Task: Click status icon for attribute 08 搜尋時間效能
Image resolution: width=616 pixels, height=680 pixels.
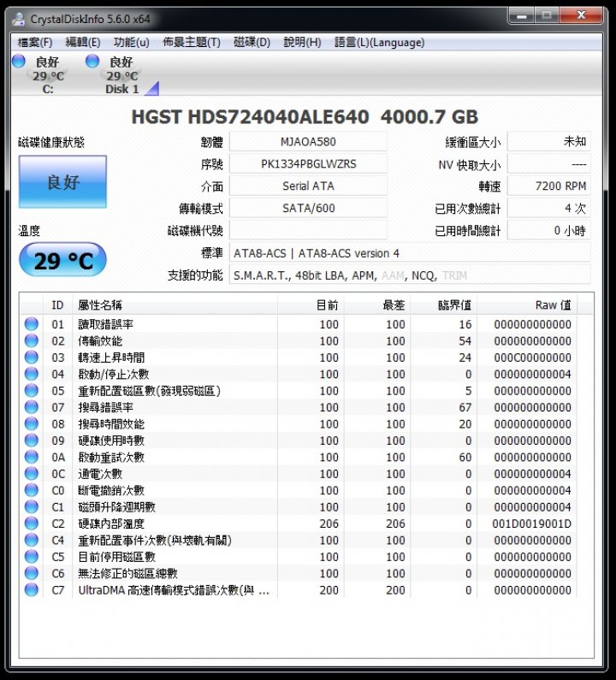Action: 32,423
